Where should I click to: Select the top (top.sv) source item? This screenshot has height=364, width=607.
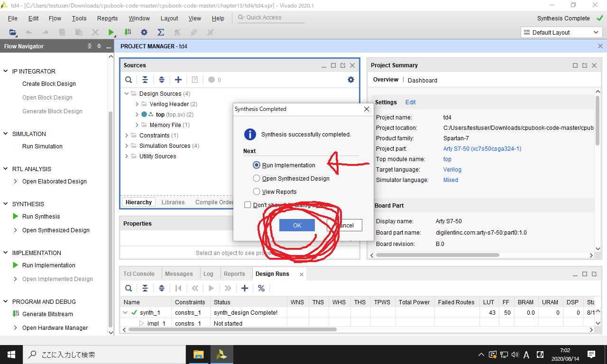click(x=175, y=114)
